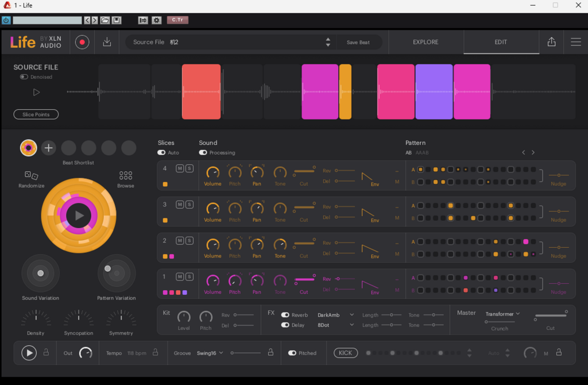Toggle the lock next to play button
Screen dimensions: 588x385
pyautogui.click(x=46, y=352)
